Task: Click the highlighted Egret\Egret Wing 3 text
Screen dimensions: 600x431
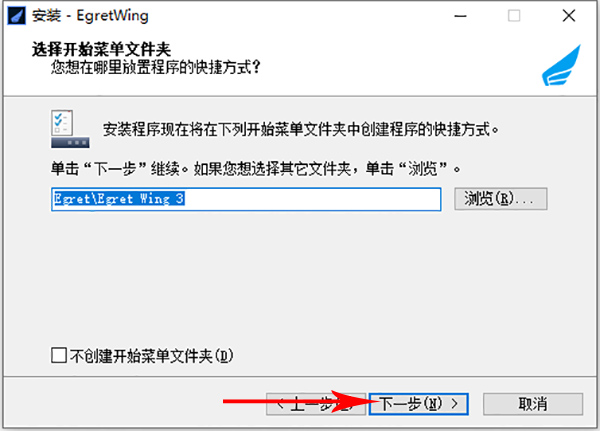Action: pyautogui.click(x=119, y=199)
